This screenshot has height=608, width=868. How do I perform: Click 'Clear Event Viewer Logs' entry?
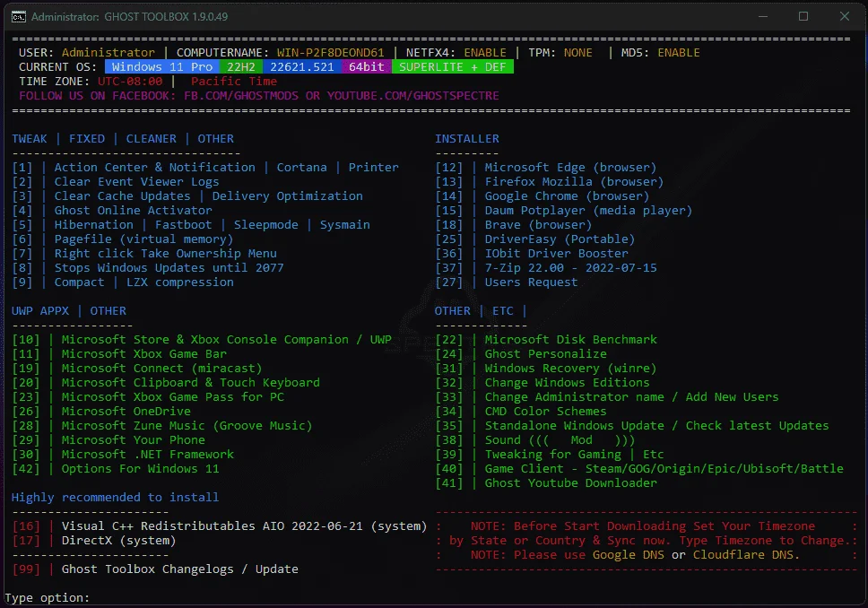(136, 182)
